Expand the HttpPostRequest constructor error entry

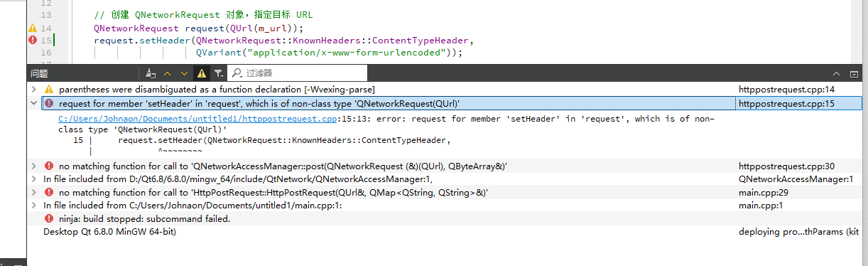(x=33, y=192)
